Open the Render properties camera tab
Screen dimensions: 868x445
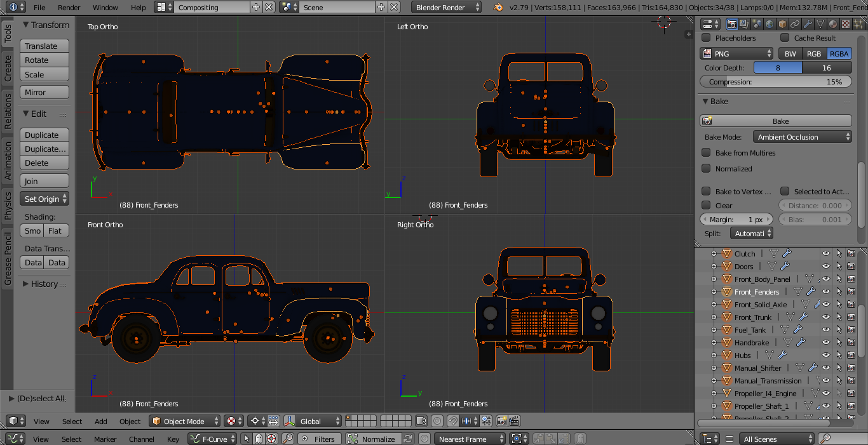coord(731,24)
